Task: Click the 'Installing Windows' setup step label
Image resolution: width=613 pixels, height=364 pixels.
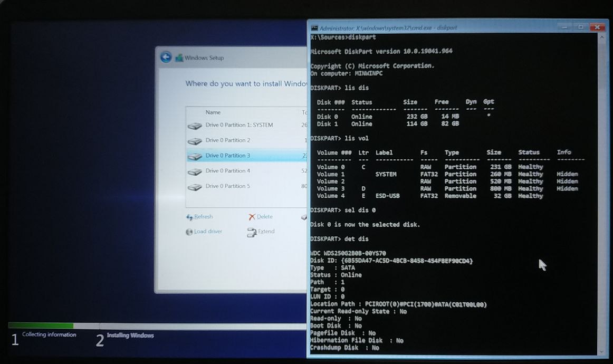Action: tap(130, 336)
